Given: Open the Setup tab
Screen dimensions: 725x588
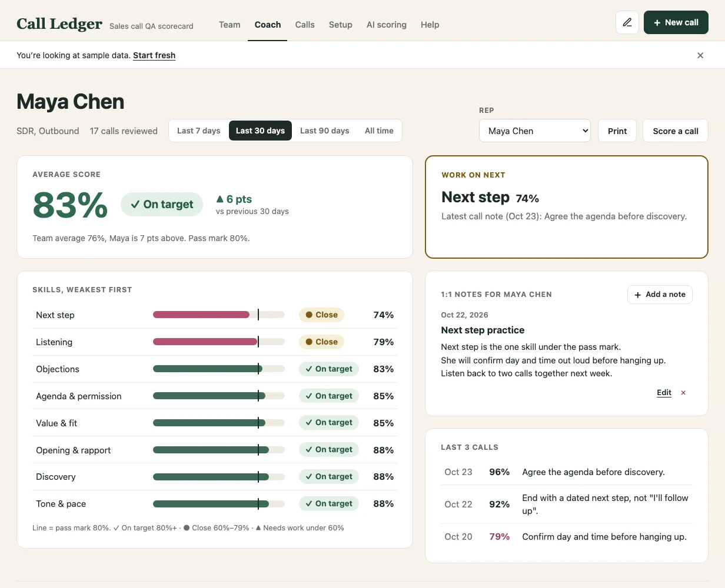Looking at the screenshot, I should coord(341,25).
